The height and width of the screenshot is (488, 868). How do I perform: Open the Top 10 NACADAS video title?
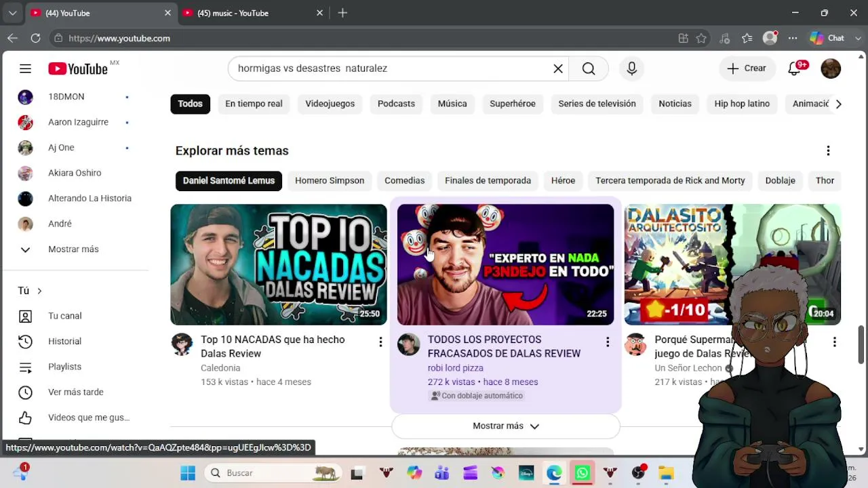tap(273, 346)
